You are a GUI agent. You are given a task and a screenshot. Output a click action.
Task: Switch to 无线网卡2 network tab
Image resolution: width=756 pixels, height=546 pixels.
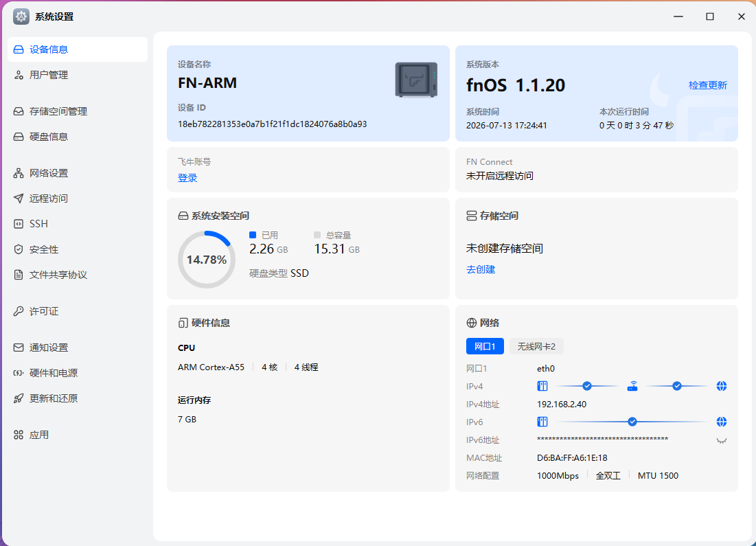pos(536,346)
